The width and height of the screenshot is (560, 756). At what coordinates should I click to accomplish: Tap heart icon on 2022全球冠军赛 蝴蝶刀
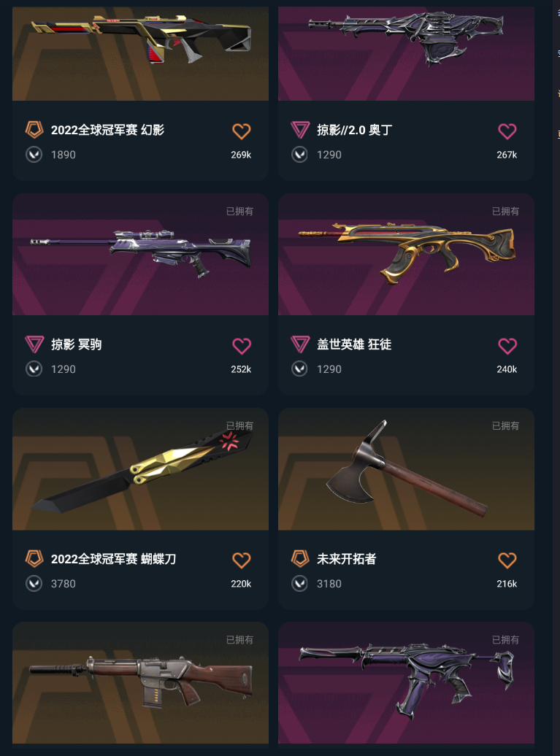pos(241,560)
